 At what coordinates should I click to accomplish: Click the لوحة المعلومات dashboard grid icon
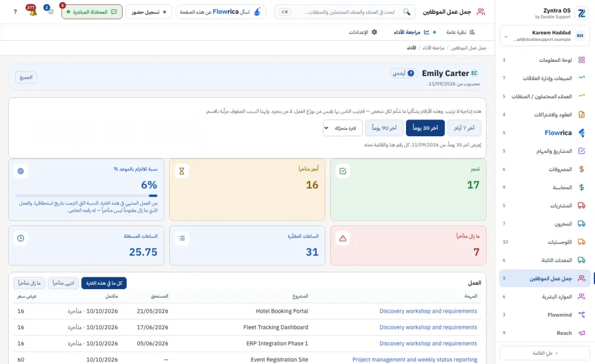click(581, 60)
